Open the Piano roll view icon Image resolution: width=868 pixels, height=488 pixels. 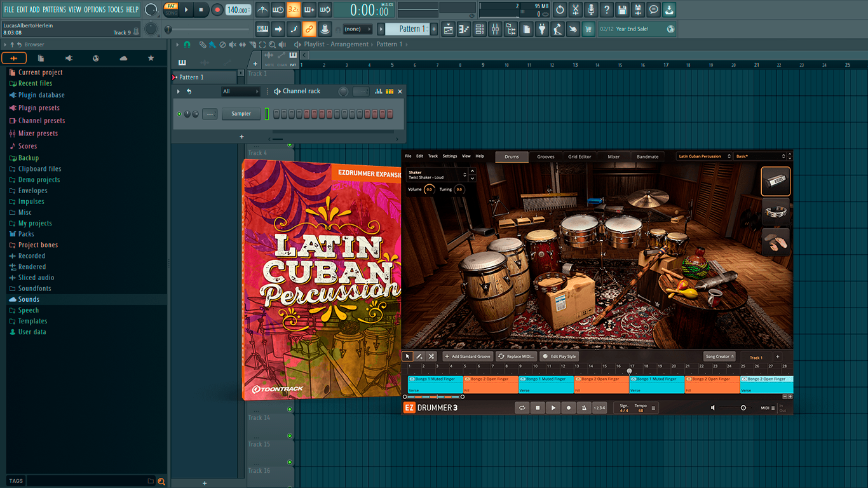click(x=464, y=29)
